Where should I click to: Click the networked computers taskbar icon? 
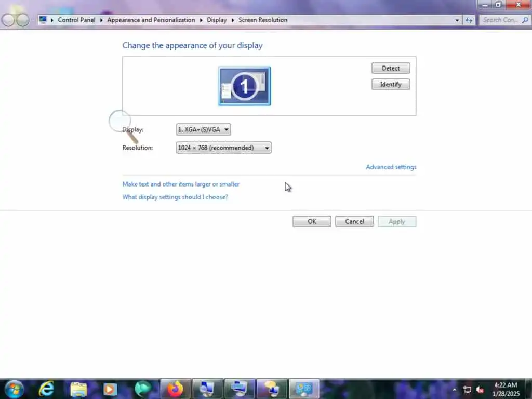(x=240, y=389)
